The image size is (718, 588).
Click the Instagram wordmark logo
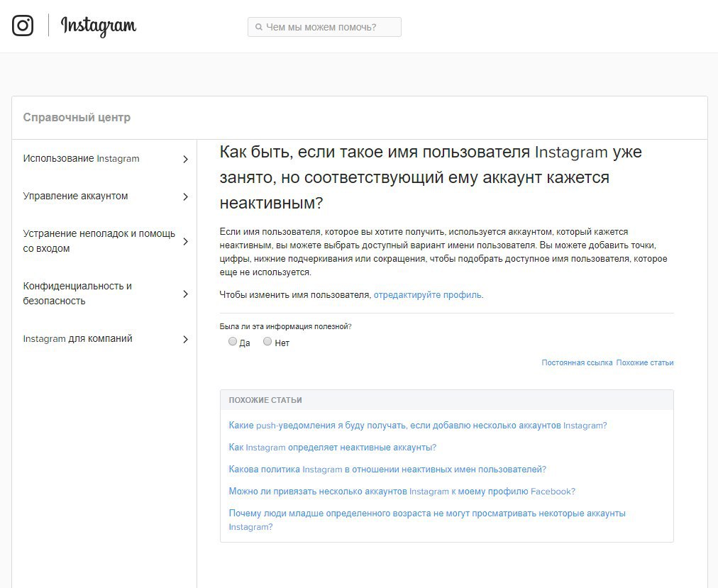click(x=99, y=26)
